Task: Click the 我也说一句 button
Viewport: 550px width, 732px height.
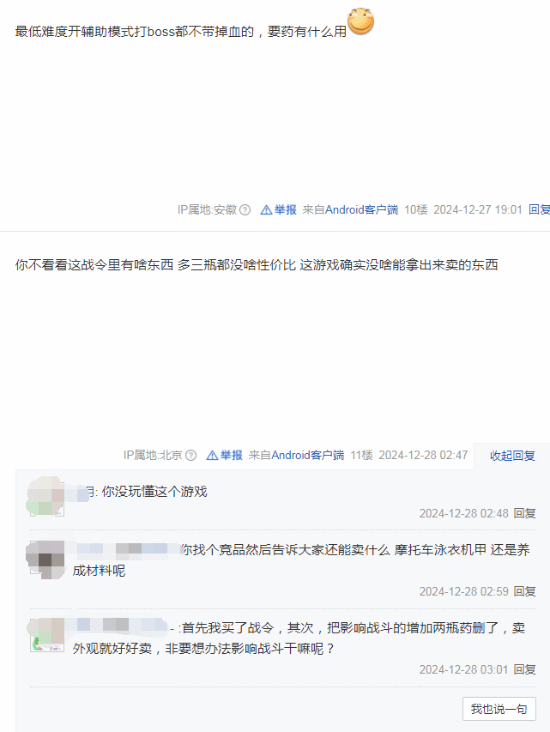Action: point(499,709)
